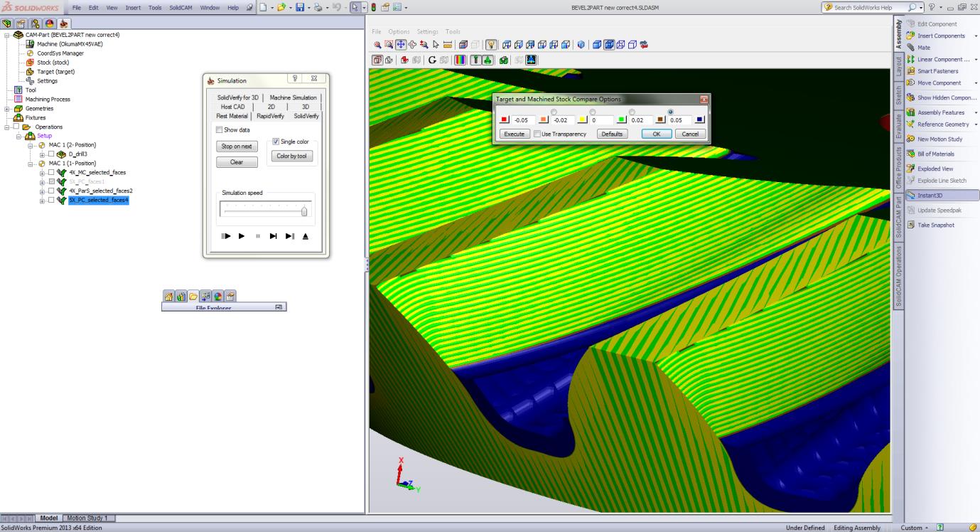The height and width of the screenshot is (532, 980).
Task: Open the ConfigurationManager tab icon
Action: point(36,23)
